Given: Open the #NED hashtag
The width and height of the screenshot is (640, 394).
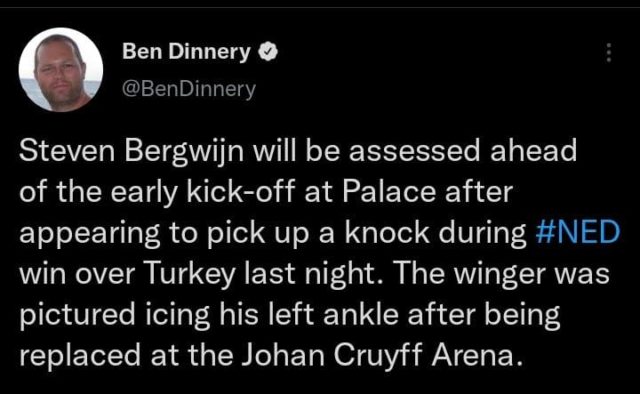Looking at the screenshot, I should pos(577,232).
